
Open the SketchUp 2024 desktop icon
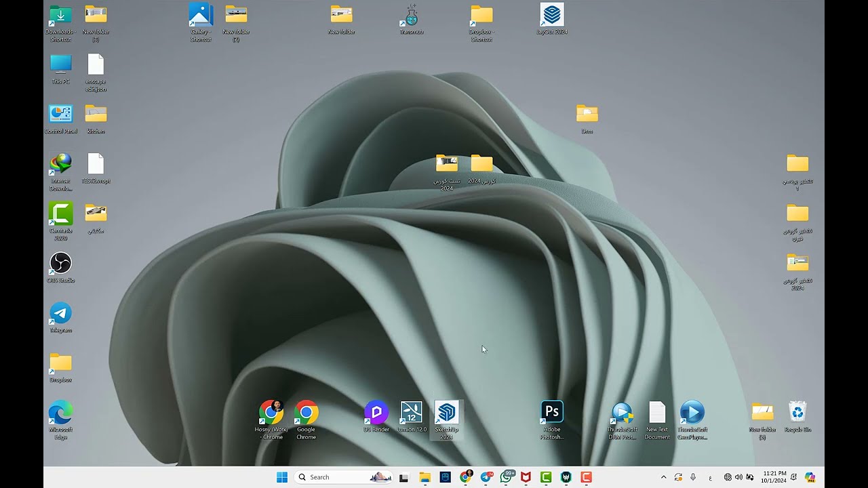tap(446, 420)
